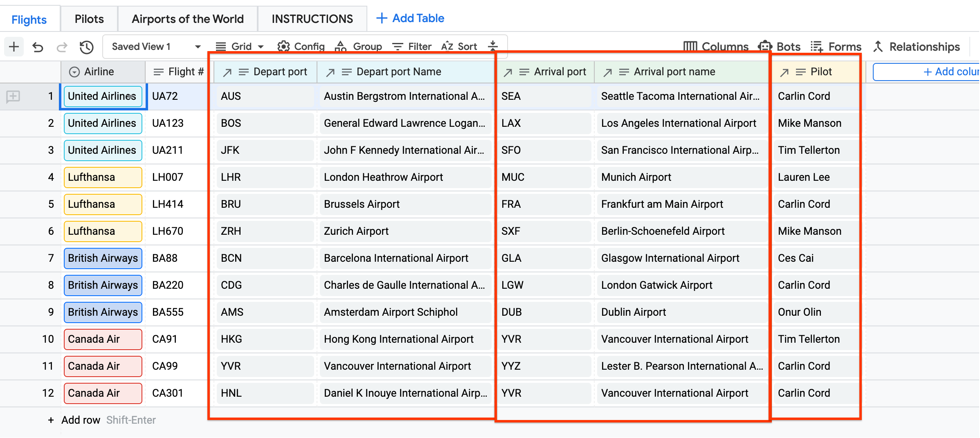
Task: Switch to the Pilots tab
Action: point(89,19)
